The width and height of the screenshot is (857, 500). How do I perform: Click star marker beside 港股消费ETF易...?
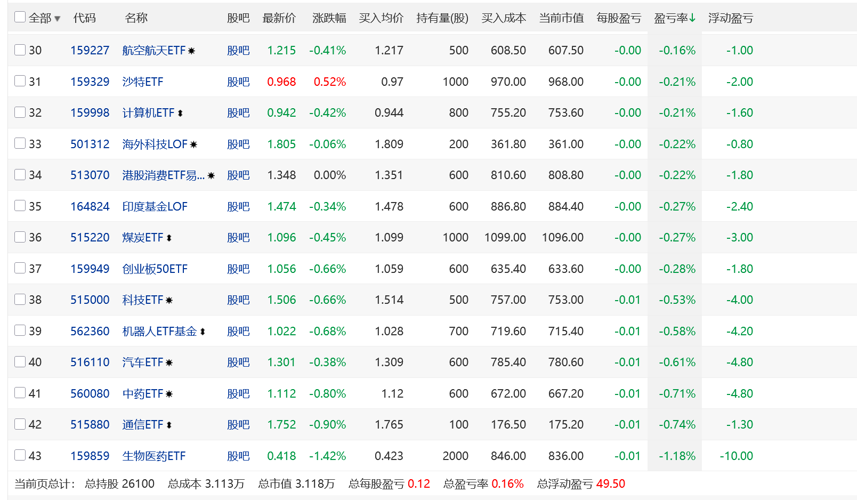pyautogui.click(x=211, y=175)
